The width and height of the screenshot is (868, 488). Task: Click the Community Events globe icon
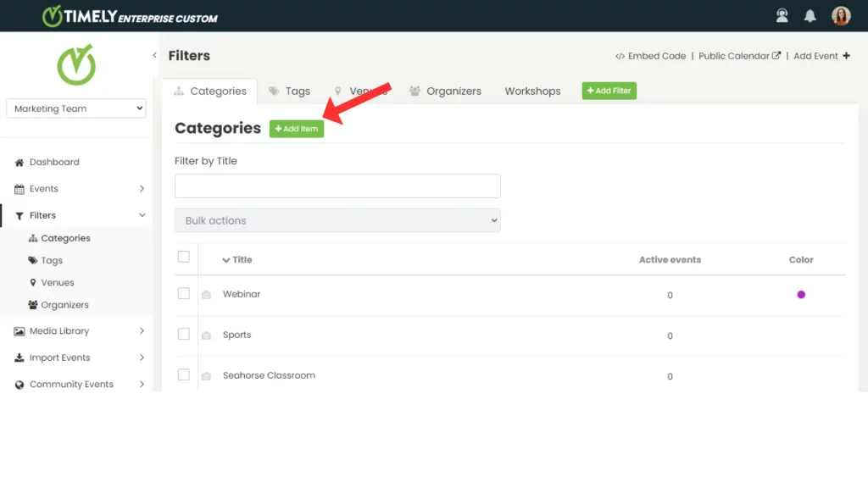pos(19,385)
